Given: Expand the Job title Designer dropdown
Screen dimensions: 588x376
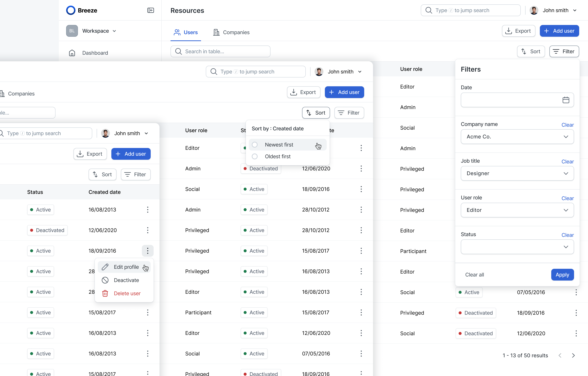Looking at the screenshot, I should coord(517,173).
